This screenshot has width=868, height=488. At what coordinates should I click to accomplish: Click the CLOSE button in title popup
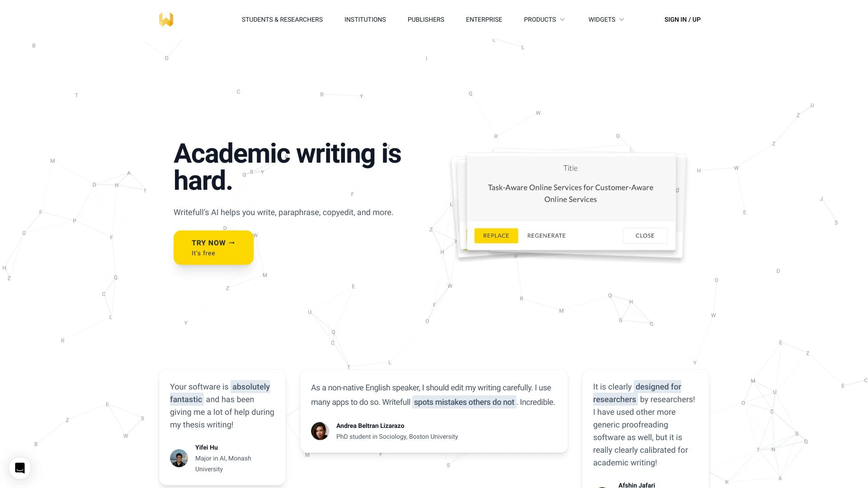[644, 235]
